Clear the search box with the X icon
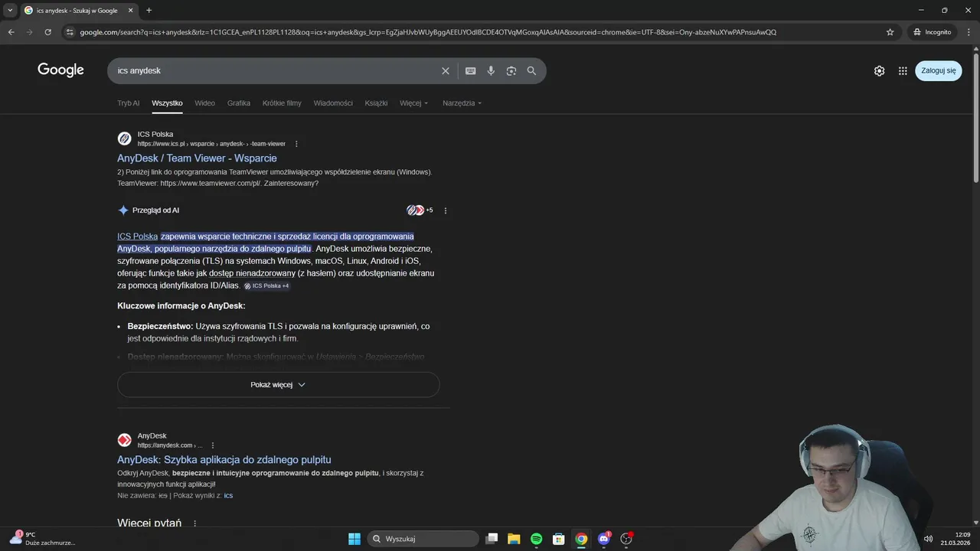 pyautogui.click(x=446, y=70)
